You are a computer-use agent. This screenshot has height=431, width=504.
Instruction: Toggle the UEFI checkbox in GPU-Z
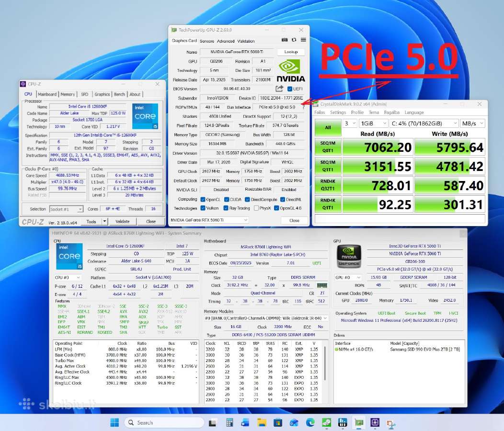pos(289,89)
